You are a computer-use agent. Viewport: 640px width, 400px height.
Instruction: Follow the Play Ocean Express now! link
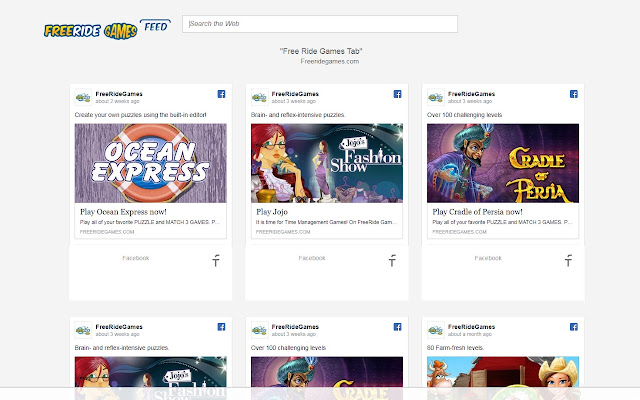123,212
